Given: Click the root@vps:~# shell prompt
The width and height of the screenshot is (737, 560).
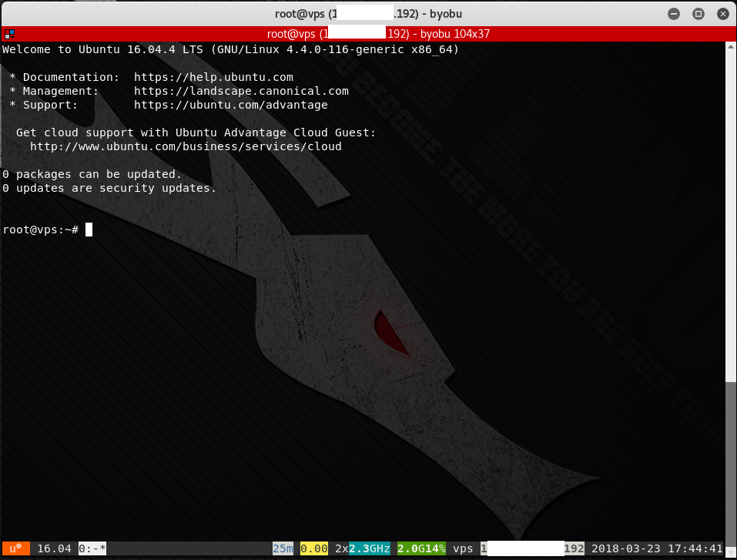Looking at the screenshot, I should click(40, 230).
